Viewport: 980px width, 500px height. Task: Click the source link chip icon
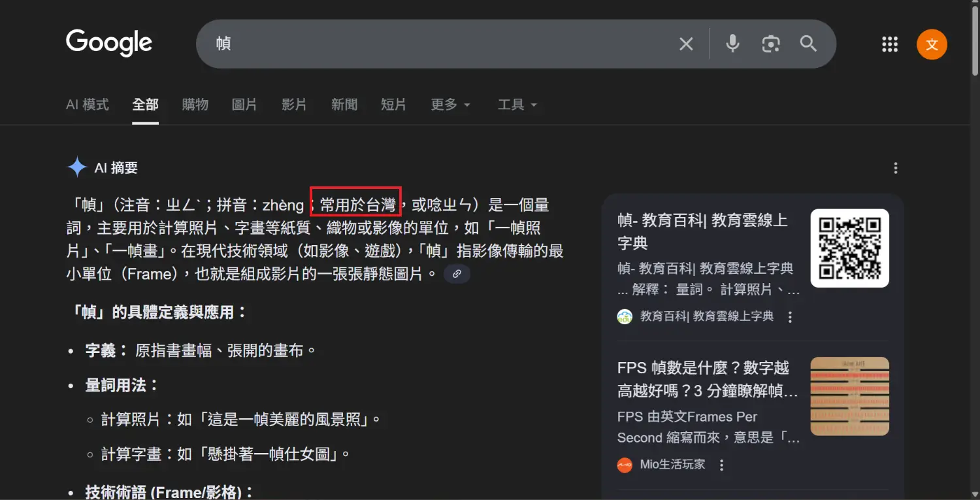click(457, 274)
